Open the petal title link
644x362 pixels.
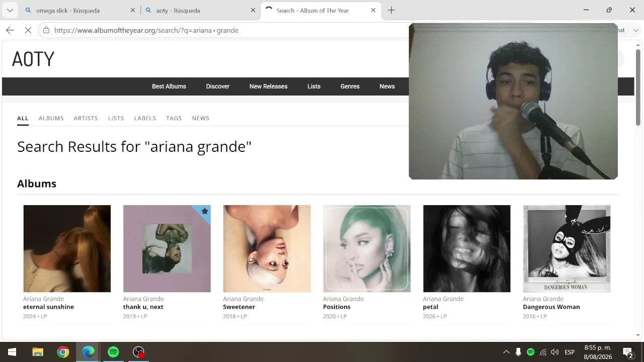[431, 307]
